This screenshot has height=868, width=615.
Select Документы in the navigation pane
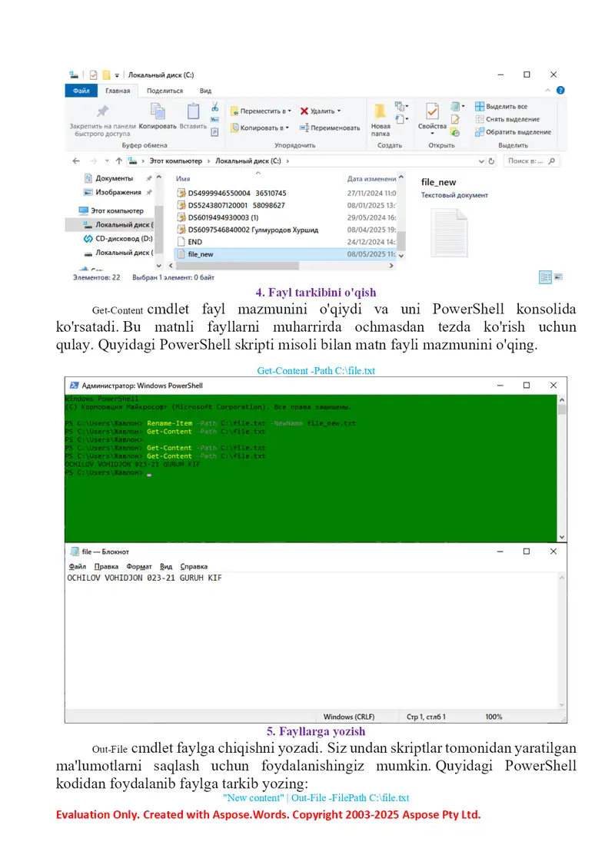114,178
